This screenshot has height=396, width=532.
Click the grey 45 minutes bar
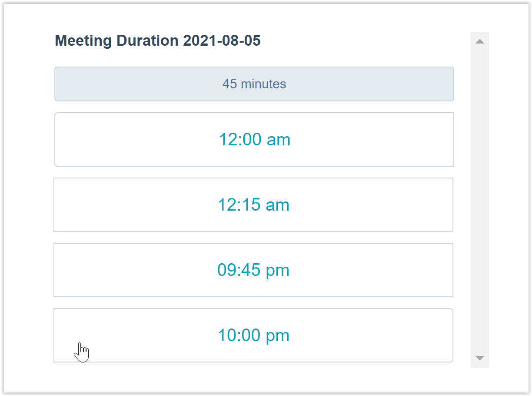click(x=254, y=84)
